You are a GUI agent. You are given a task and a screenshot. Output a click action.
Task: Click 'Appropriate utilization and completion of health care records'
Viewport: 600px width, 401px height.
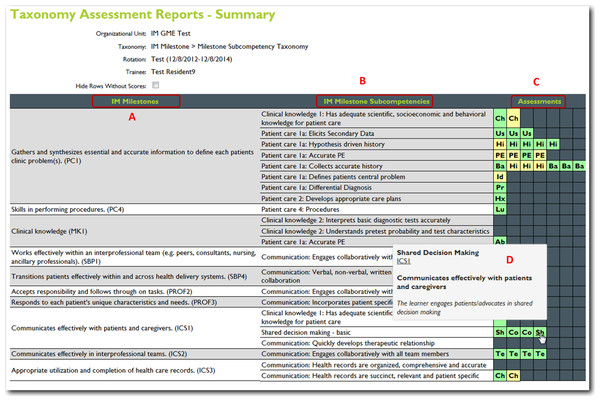[113, 370]
